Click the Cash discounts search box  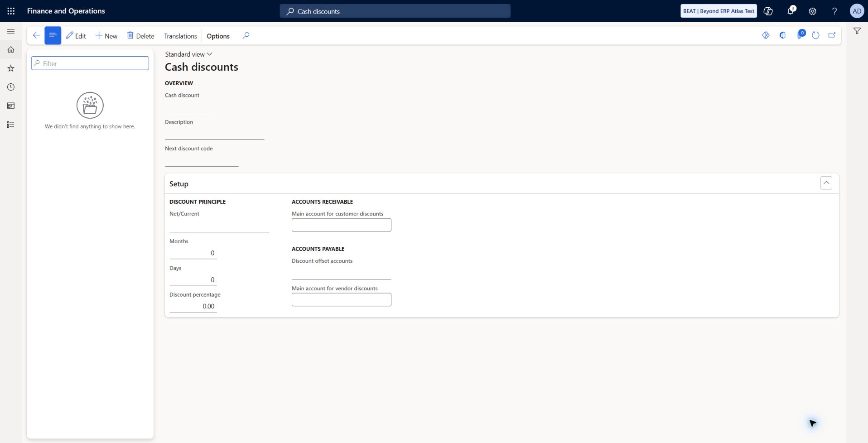395,11
